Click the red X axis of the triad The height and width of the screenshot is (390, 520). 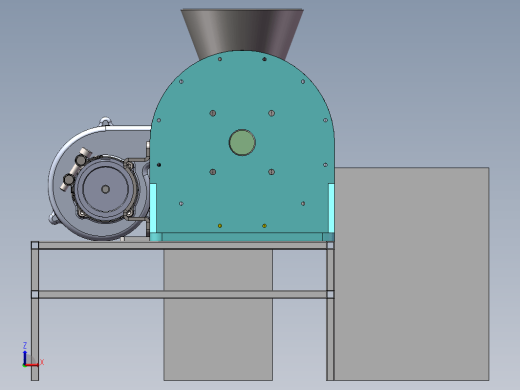tap(33, 365)
